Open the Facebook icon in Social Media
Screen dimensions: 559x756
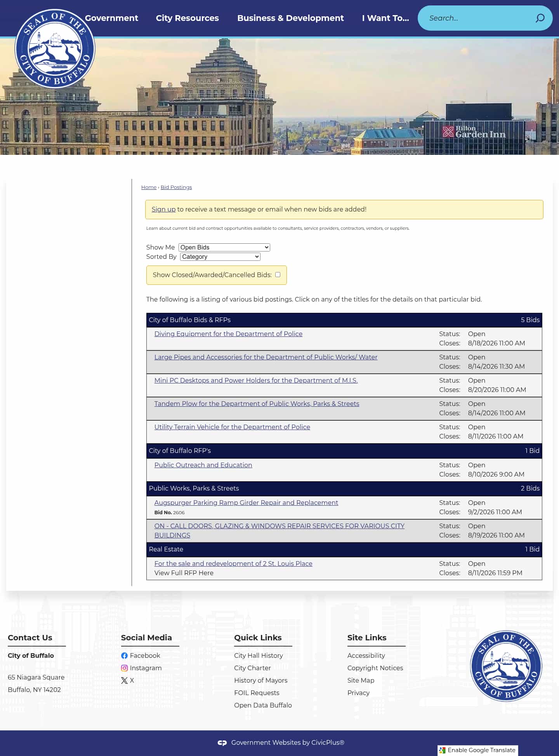point(124,655)
